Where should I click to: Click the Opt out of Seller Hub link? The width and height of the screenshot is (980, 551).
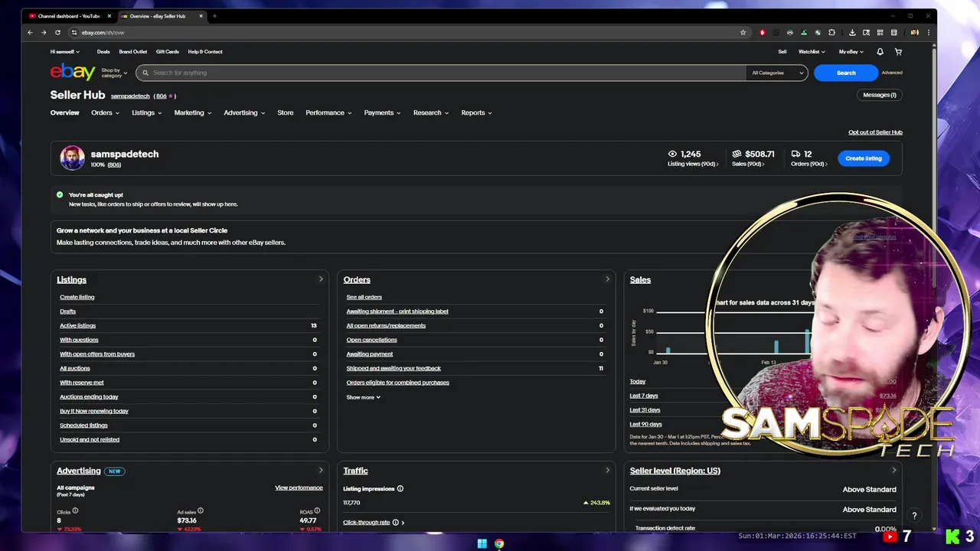coord(875,132)
